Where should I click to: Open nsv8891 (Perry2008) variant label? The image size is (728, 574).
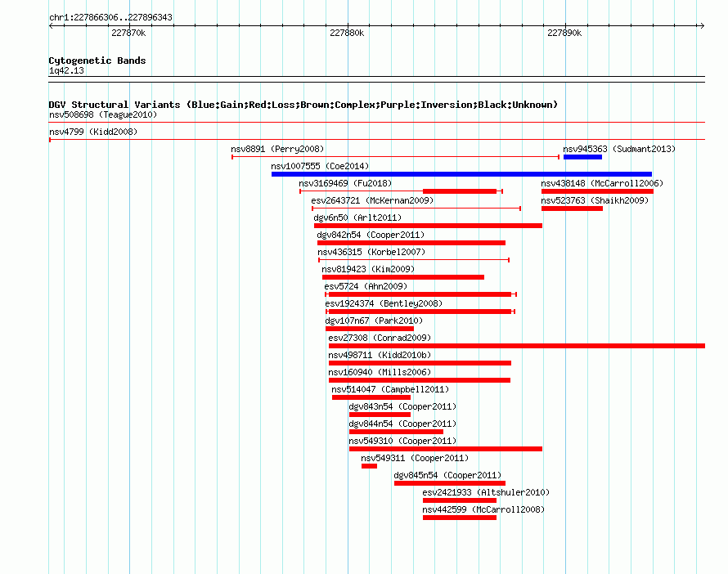pos(277,149)
